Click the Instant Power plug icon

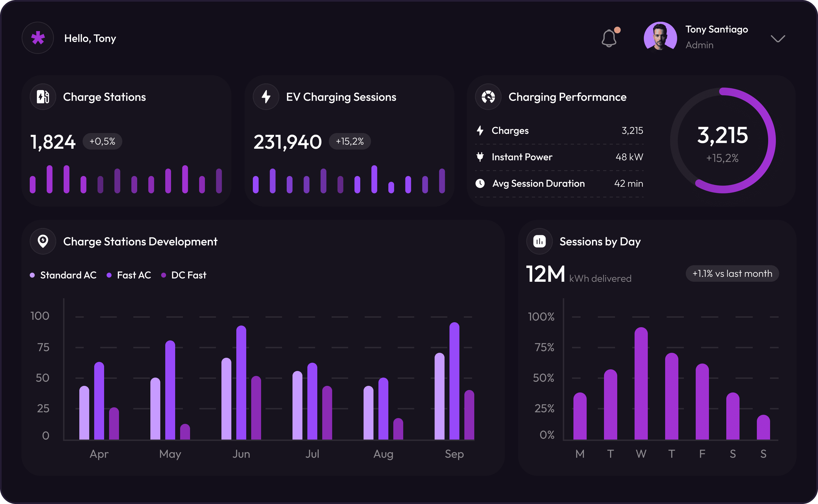pyautogui.click(x=480, y=157)
